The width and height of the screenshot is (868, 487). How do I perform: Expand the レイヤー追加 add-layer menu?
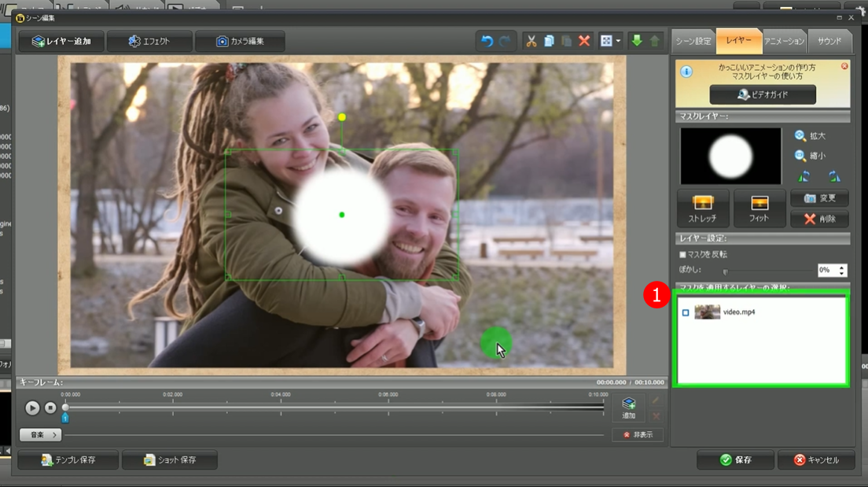point(61,41)
